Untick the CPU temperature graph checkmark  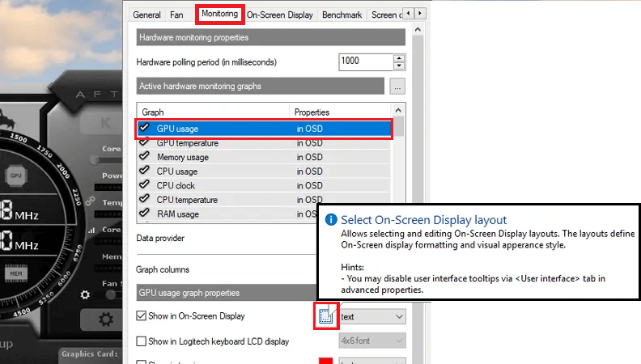pyautogui.click(x=144, y=199)
